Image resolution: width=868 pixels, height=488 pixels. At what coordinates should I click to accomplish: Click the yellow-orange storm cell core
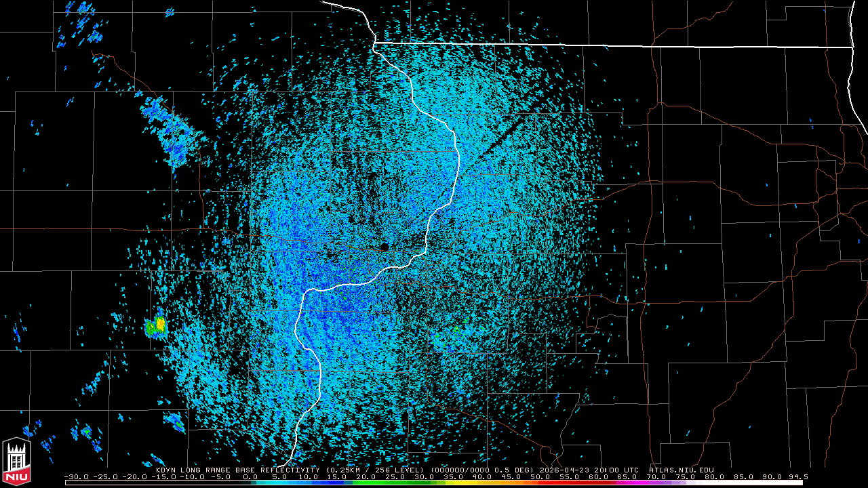click(x=160, y=325)
